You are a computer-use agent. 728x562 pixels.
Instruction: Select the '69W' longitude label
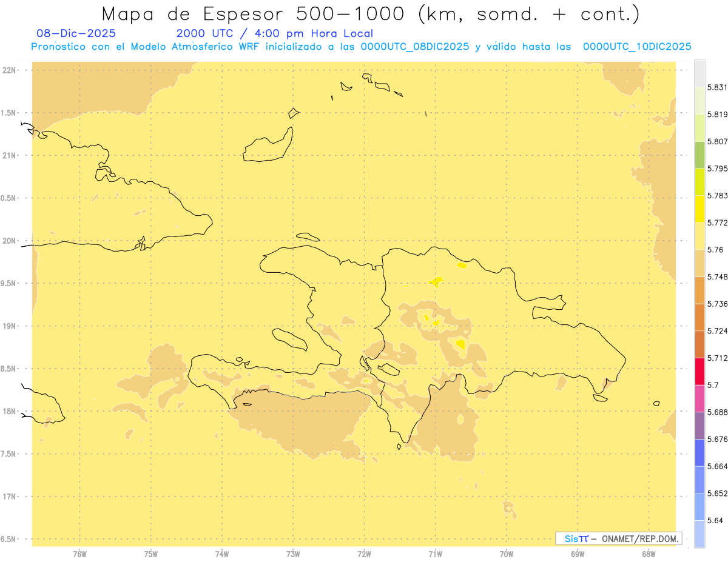pos(578,554)
